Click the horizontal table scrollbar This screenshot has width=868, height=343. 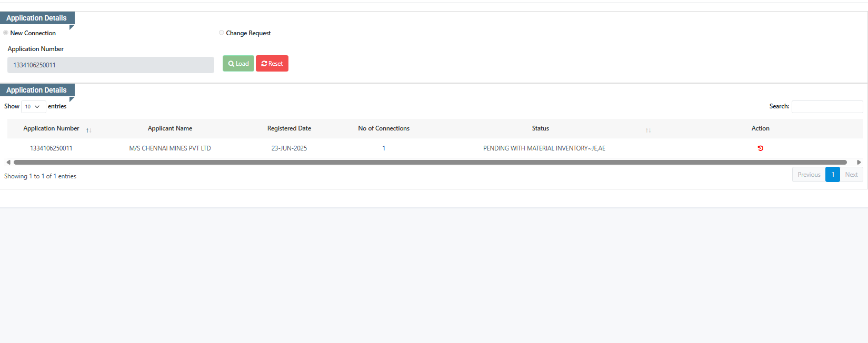click(x=430, y=163)
